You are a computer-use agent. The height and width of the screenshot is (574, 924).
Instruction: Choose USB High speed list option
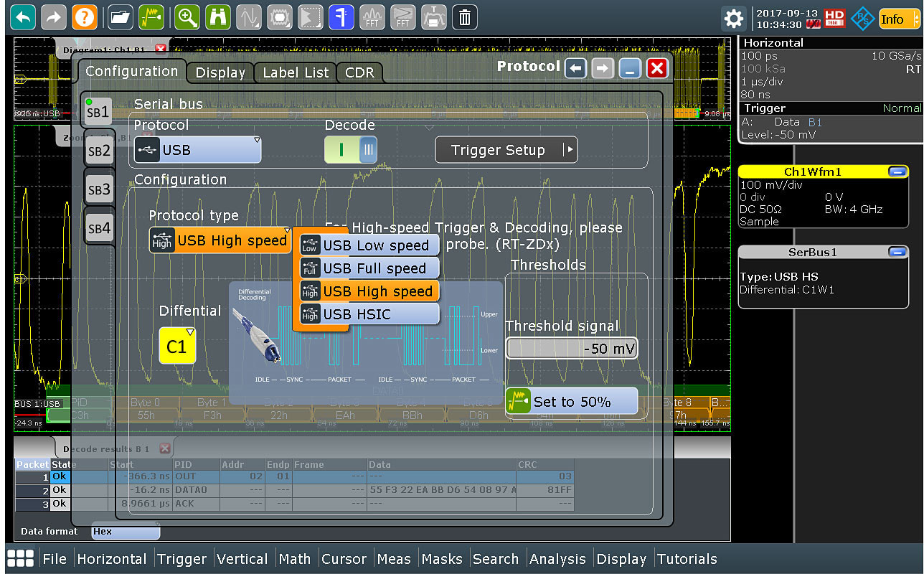click(x=369, y=291)
